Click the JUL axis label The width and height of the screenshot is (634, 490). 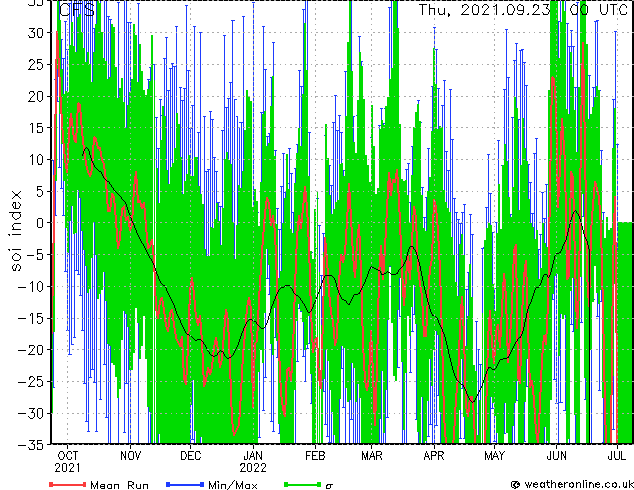[x=617, y=456]
